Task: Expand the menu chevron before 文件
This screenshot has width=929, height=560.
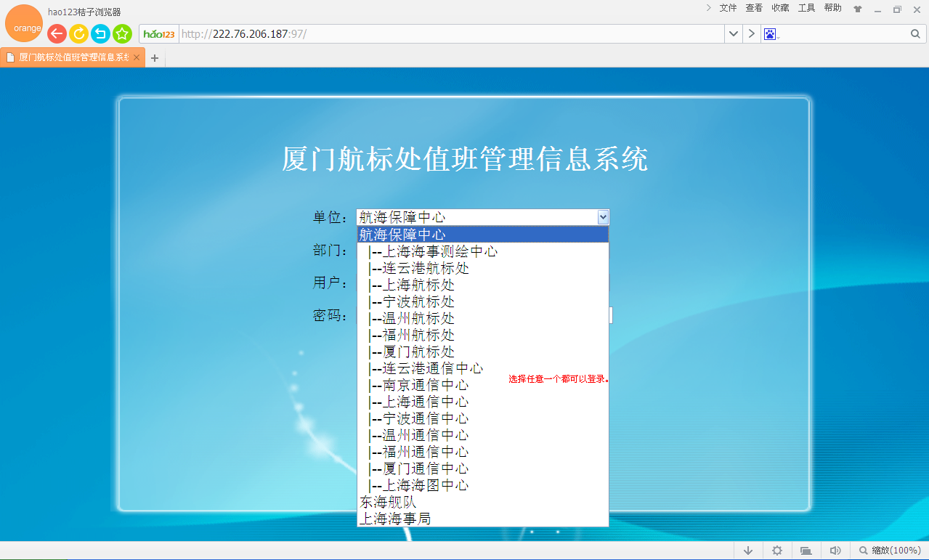Action: coord(709,8)
